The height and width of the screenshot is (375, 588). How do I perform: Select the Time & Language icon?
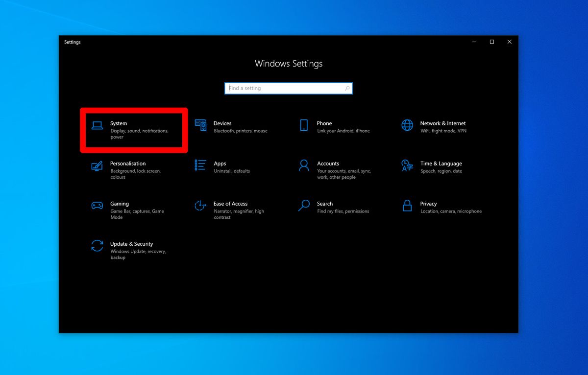pyautogui.click(x=407, y=165)
